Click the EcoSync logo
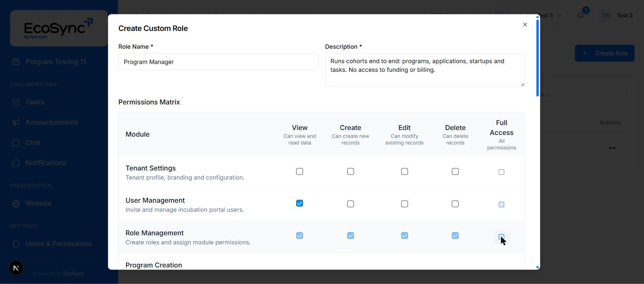Viewport: 644px width, 284px height. pyautogui.click(x=59, y=28)
